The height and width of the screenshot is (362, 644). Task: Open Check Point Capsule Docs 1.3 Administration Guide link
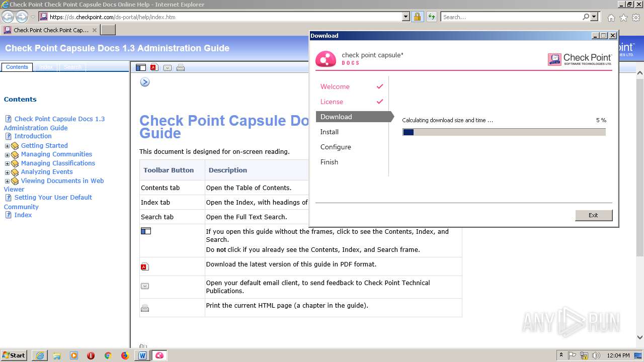54,123
